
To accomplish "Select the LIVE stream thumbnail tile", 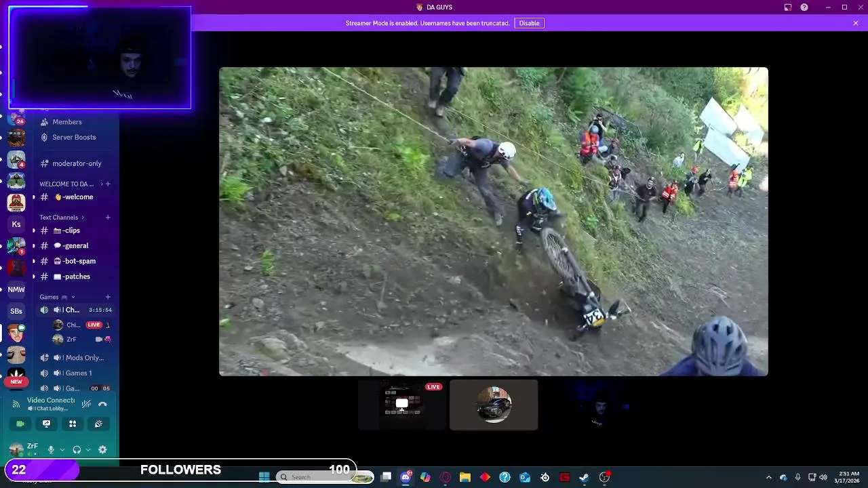I will (x=402, y=405).
